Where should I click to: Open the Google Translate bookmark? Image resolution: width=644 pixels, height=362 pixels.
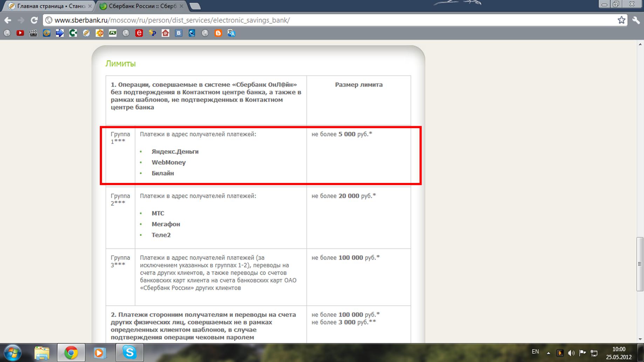click(231, 33)
